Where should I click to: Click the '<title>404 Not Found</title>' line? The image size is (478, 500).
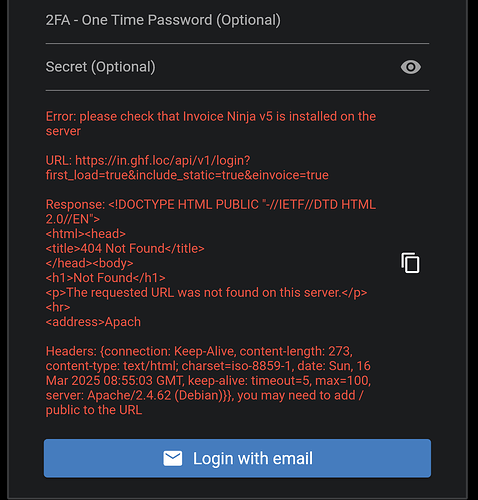click(x=125, y=249)
